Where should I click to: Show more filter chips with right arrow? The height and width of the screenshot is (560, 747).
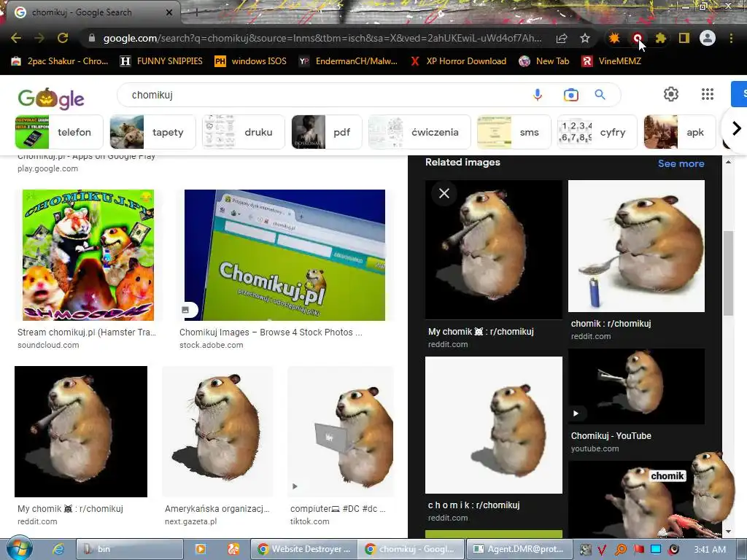pyautogui.click(x=736, y=128)
